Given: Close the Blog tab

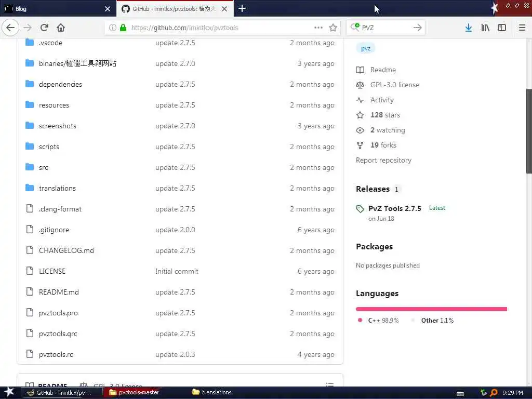Looking at the screenshot, I should 107,9.
